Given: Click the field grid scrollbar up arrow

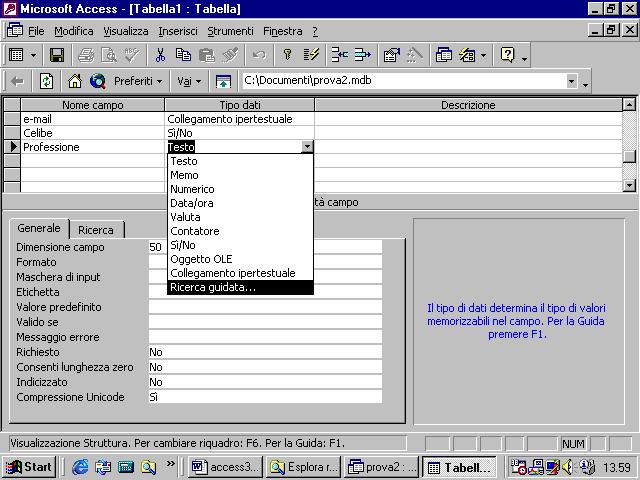Looking at the screenshot, I should 629,105.
